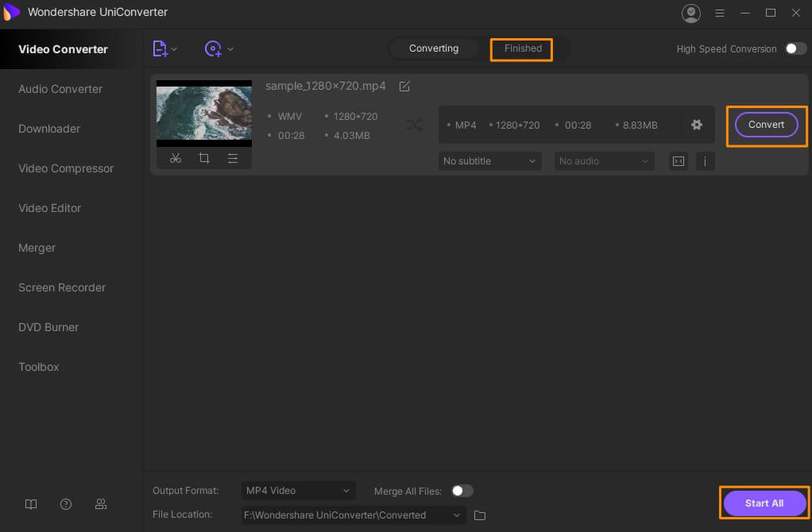
Task: Open the Add Files dropdown arrow
Action: click(x=174, y=49)
